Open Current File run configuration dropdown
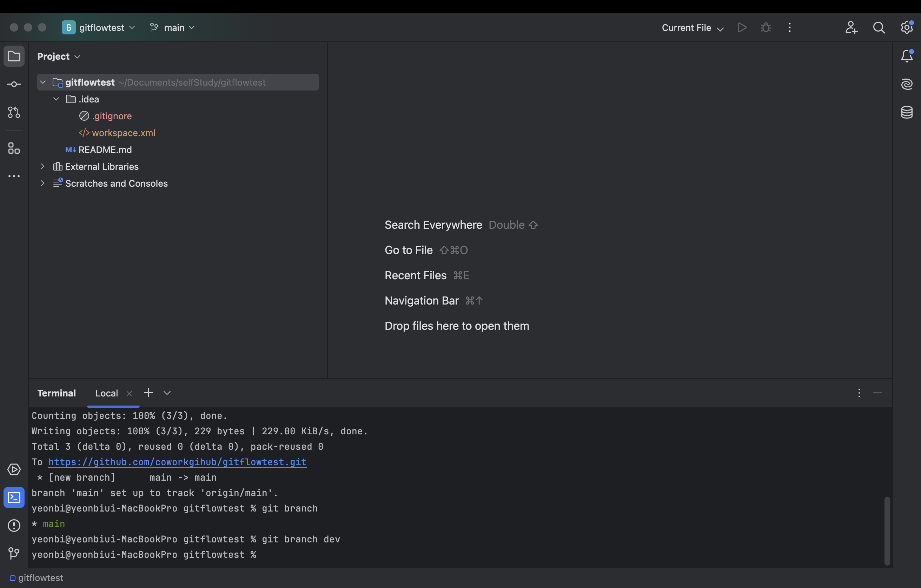 click(692, 27)
